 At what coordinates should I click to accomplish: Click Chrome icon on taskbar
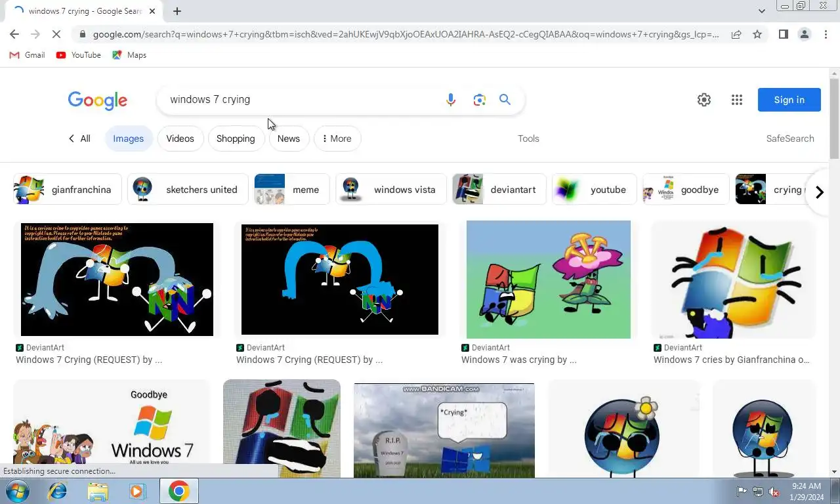(x=178, y=491)
